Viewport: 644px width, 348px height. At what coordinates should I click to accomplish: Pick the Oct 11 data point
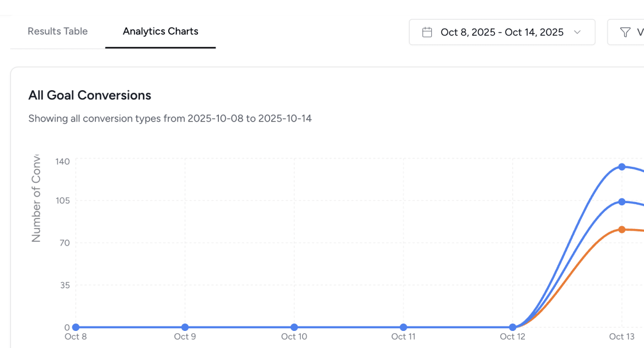[404, 327]
